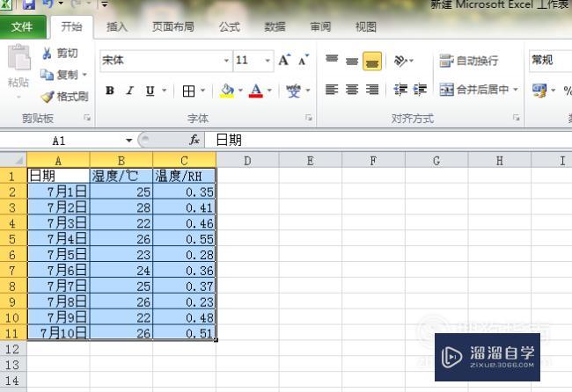Open the 公式 Formulas tab
This screenshot has width=572, height=392.
click(230, 27)
